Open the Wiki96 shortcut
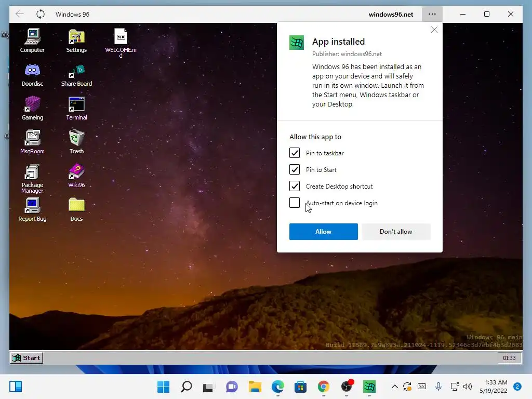 pos(76,176)
